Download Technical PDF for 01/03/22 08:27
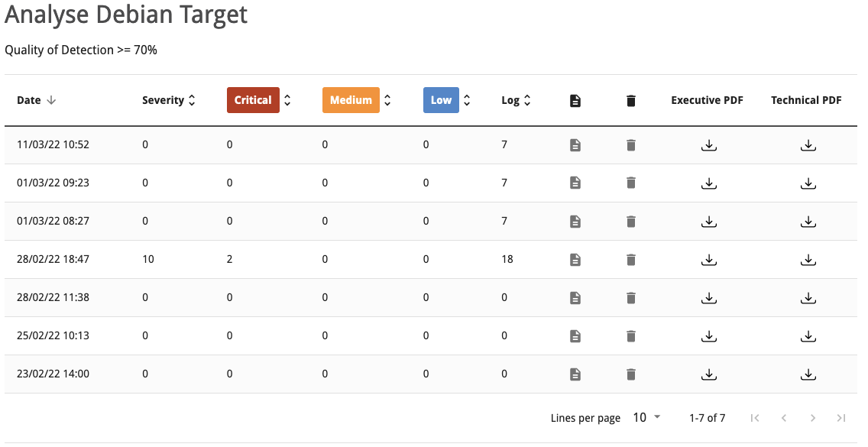This screenshot has width=868, height=447. (808, 221)
